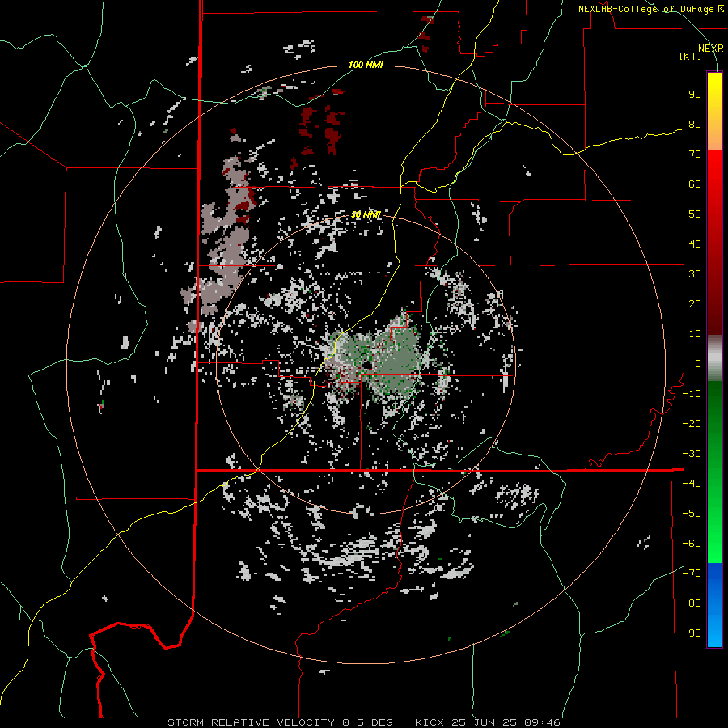Click the blue bottom segment of color bar

pos(714,605)
